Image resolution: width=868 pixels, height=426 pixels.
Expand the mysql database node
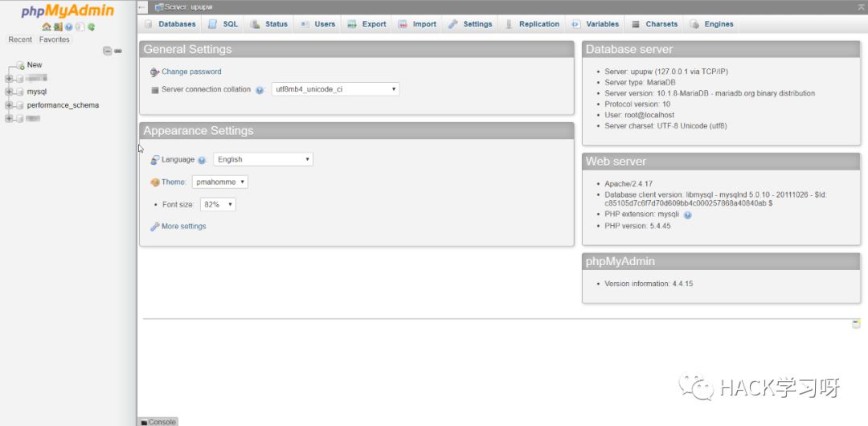click(8, 92)
